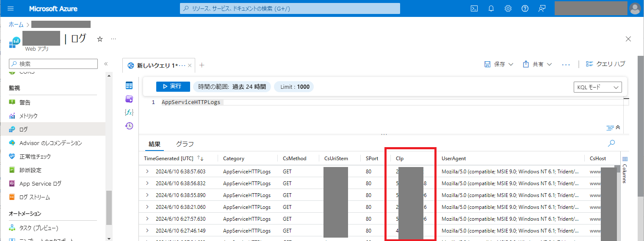Open the query history clock icon

tap(129, 126)
